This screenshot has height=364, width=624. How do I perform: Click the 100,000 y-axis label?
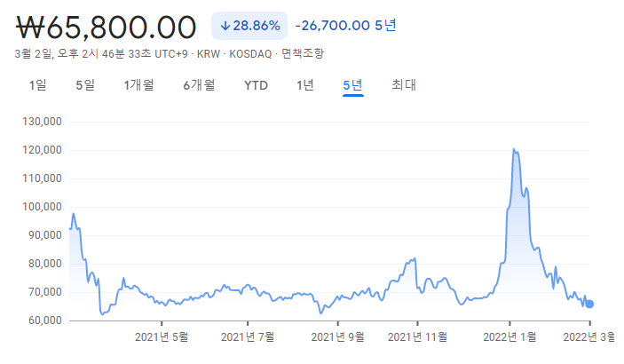(x=42, y=207)
